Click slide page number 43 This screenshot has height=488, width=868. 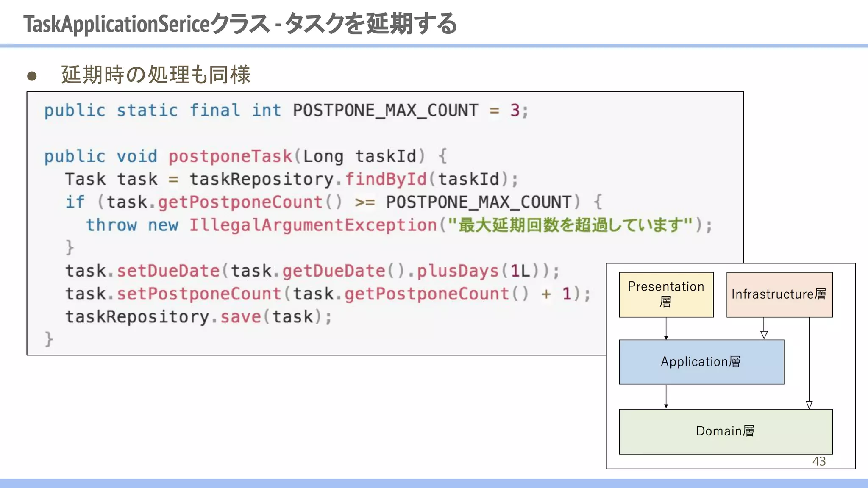819,461
